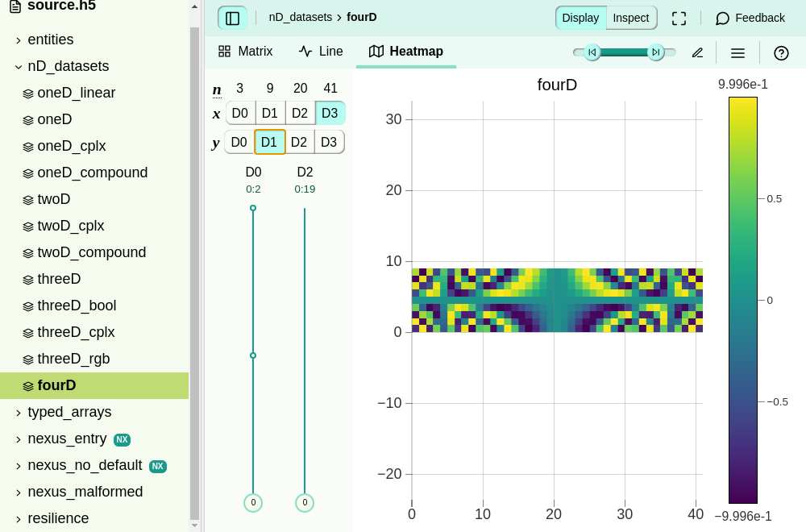Click the NX badge beside nexus_entry

[x=122, y=440]
